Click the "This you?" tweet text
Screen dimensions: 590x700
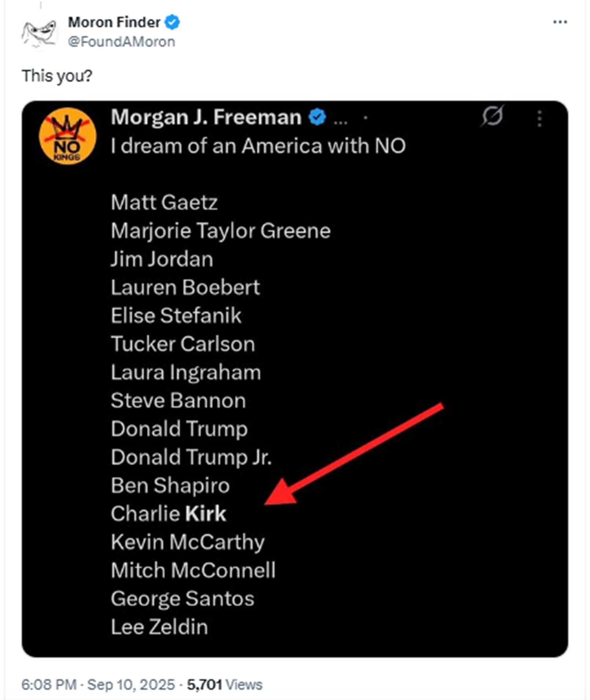(57, 76)
